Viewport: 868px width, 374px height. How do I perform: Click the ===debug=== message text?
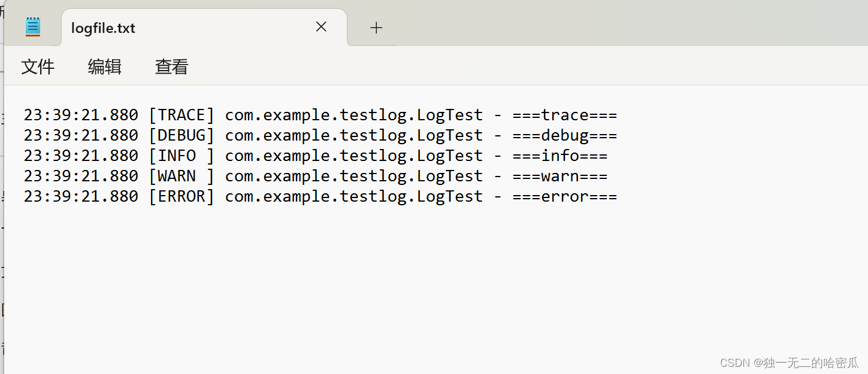(x=564, y=136)
